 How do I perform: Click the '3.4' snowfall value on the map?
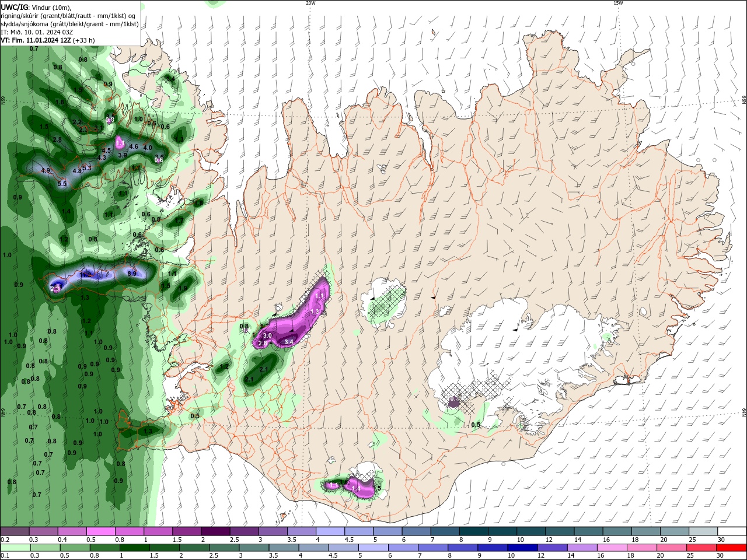click(x=288, y=341)
